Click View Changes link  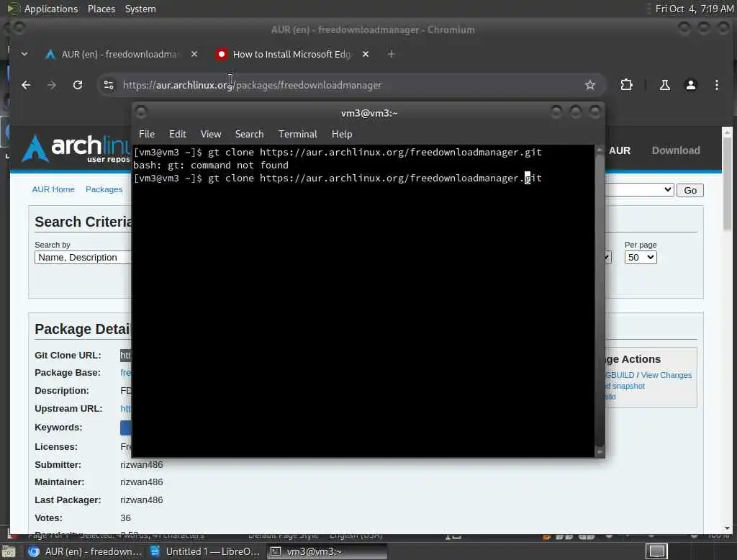coord(666,375)
